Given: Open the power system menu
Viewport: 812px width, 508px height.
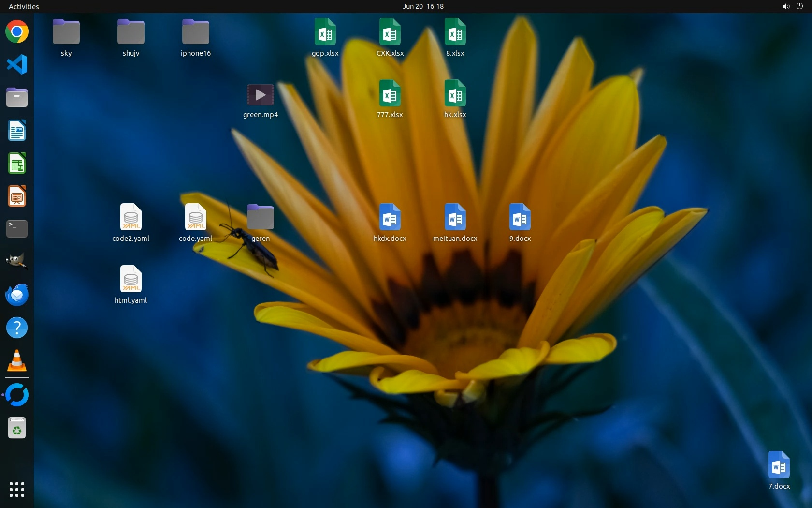Looking at the screenshot, I should pyautogui.click(x=799, y=6).
